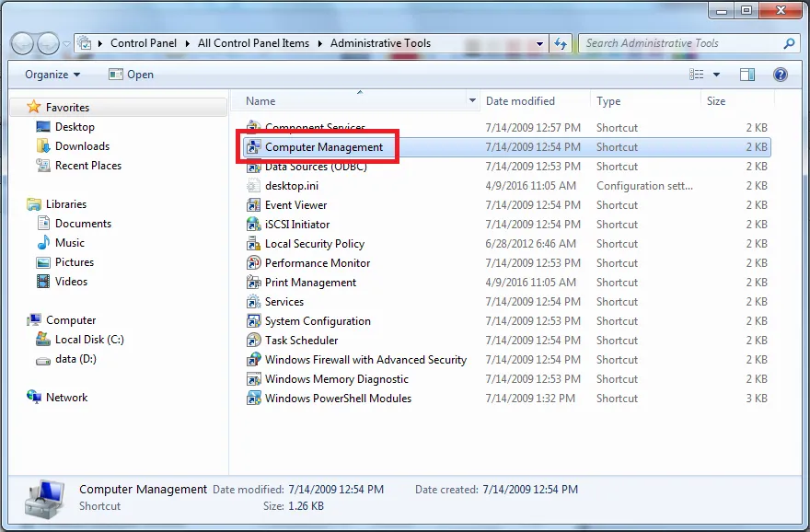Click the Windows Memory Diagnostic icon
This screenshot has height=532, width=810.
tap(253, 379)
